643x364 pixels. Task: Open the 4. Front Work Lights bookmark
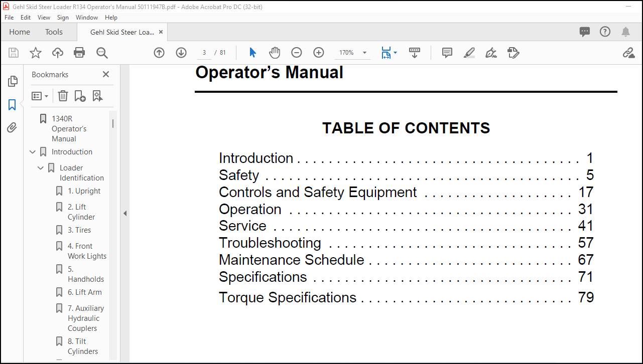click(87, 251)
